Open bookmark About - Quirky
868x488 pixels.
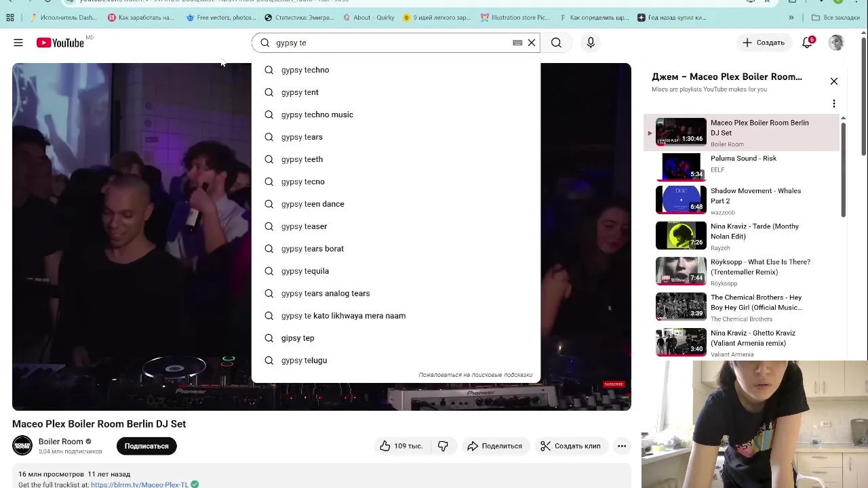[x=368, y=18]
